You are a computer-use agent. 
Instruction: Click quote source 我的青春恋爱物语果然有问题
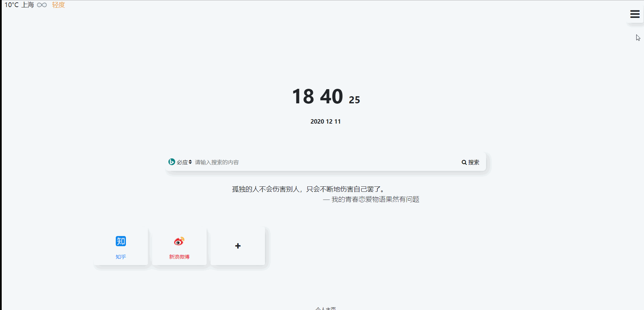[x=375, y=200]
